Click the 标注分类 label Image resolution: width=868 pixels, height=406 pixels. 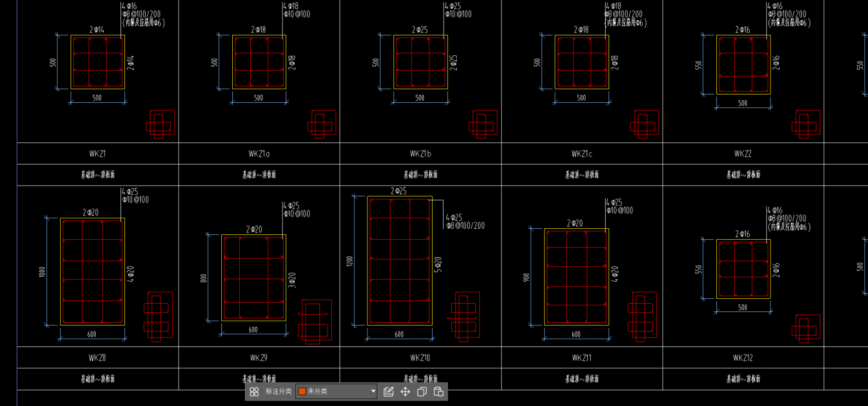click(x=279, y=391)
